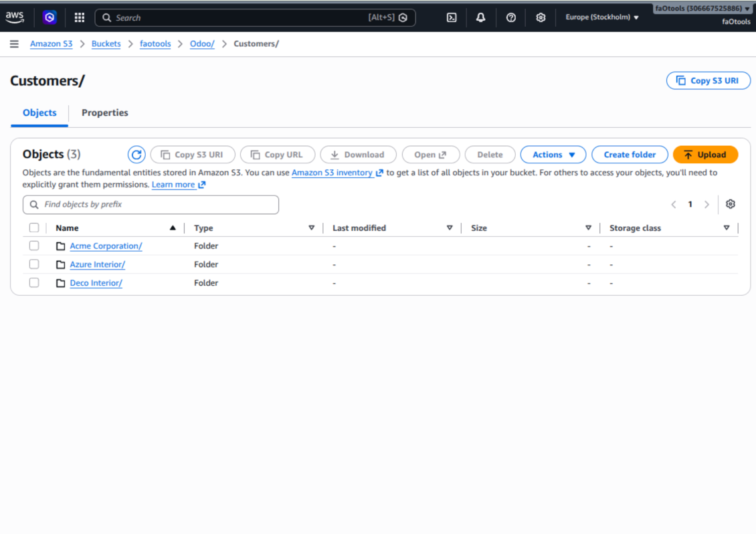Check the Azure Interior row checkbox
The width and height of the screenshot is (756, 534).
[x=33, y=264]
